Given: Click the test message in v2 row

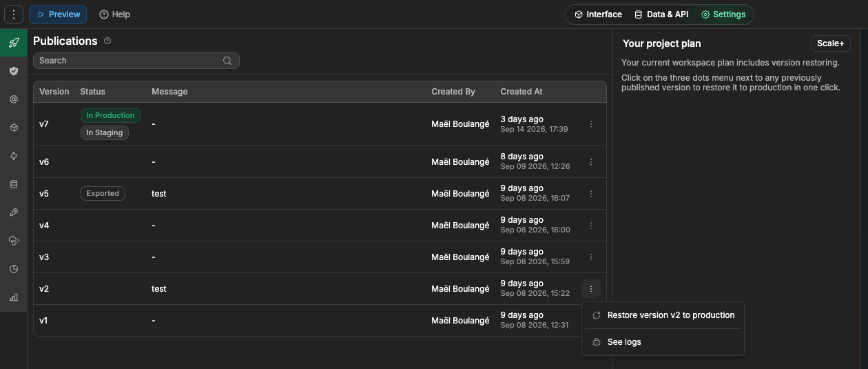Looking at the screenshot, I should (x=159, y=289).
